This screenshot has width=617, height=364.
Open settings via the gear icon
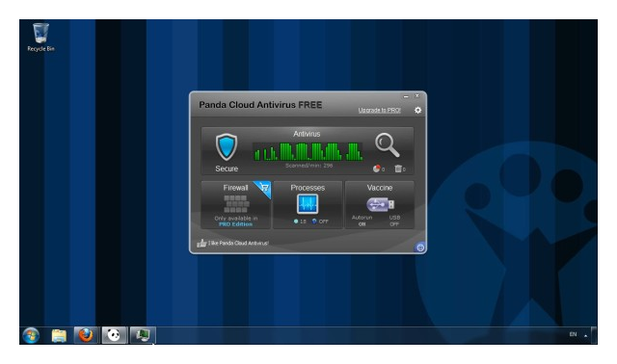(417, 110)
